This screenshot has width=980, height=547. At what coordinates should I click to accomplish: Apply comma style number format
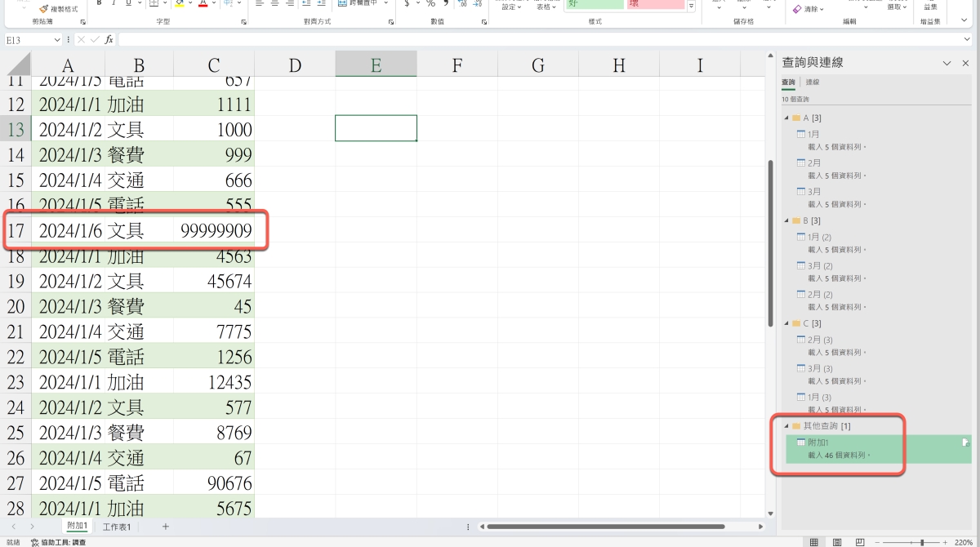click(445, 4)
